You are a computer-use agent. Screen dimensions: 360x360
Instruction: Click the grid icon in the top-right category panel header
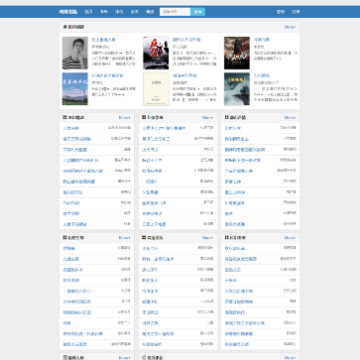coord(227,117)
